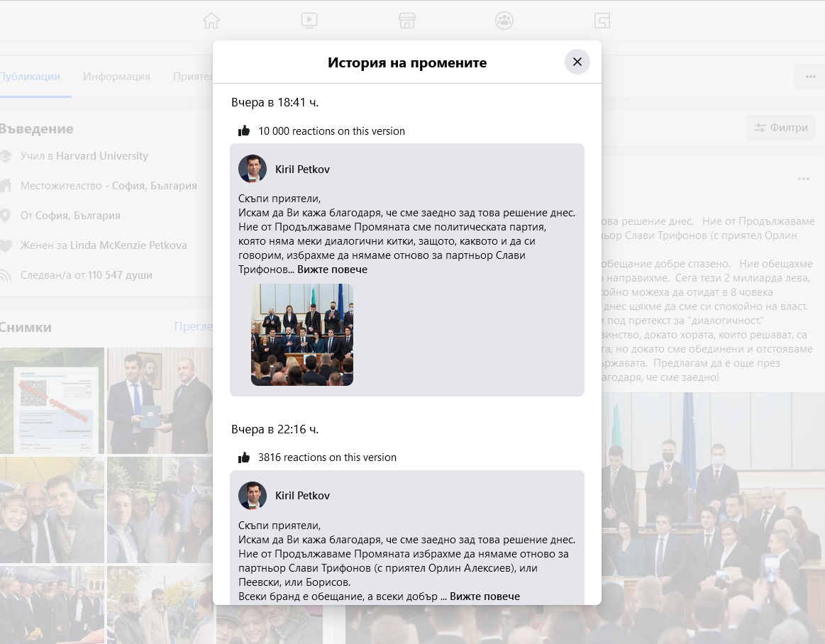Click the thumbs-up icon beside 3816 reactions
Image resolution: width=825 pixels, height=644 pixels.
[x=244, y=457]
